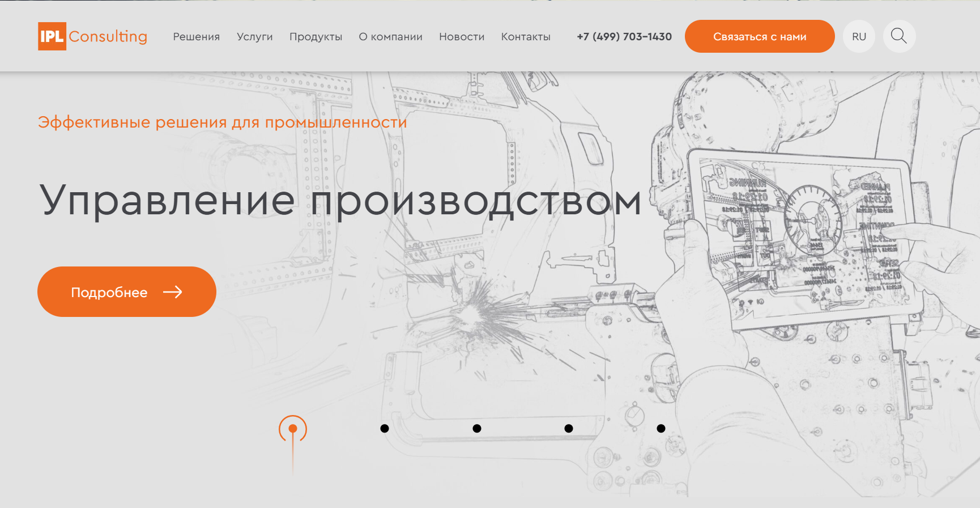Go to О компании section
This screenshot has width=980, height=508.
tap(391, 37)
